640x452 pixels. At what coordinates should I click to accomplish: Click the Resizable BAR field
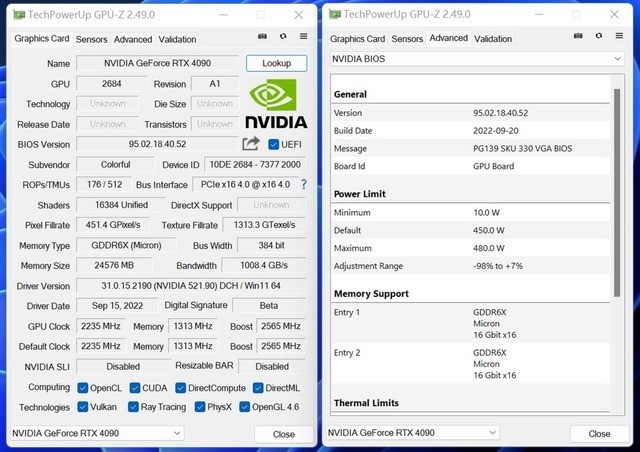point(272,366)
